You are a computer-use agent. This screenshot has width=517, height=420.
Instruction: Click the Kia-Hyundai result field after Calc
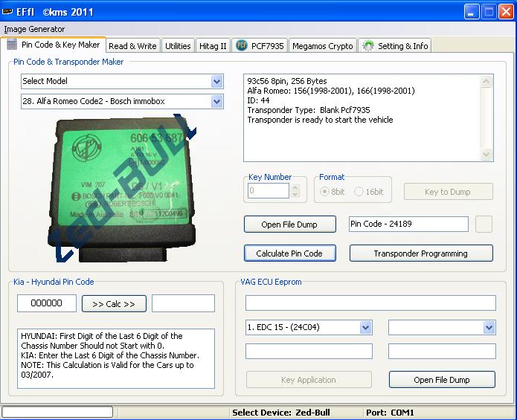coord(183,303)
